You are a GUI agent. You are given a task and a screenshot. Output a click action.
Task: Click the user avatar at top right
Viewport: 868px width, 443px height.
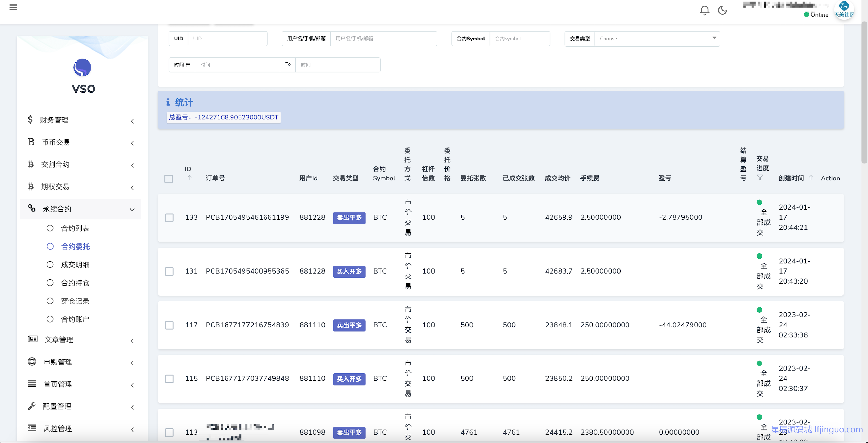tap(844, 9)
